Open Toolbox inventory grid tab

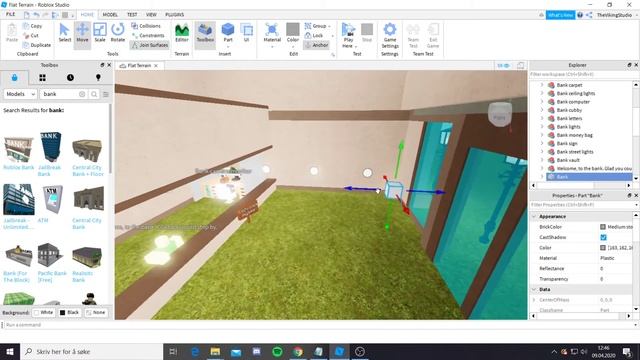[42, 78]
